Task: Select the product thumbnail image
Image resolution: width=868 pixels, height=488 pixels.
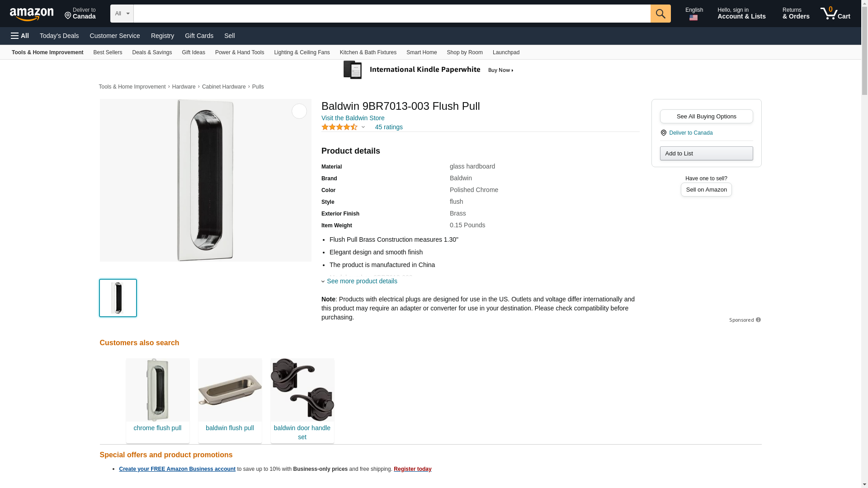Action: tap(118, 298)
